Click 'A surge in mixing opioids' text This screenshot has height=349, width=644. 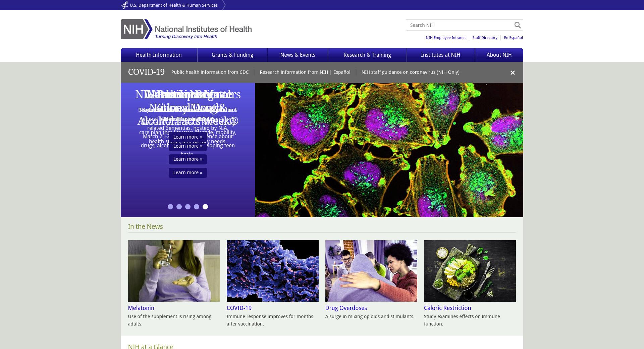[x=370, y=316]
